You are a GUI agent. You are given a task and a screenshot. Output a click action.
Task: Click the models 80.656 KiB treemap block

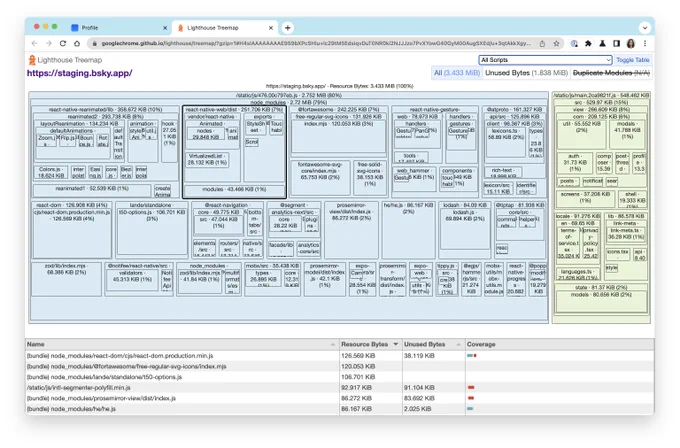coord(601,302)
